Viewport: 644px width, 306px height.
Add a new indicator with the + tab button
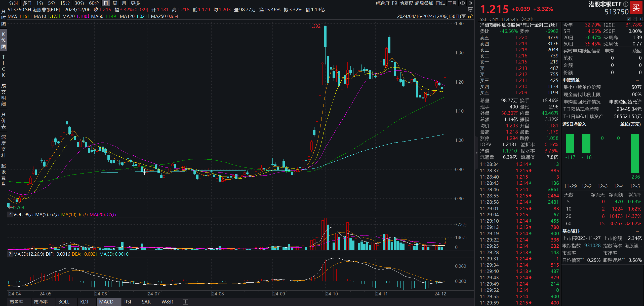point(185,301)
